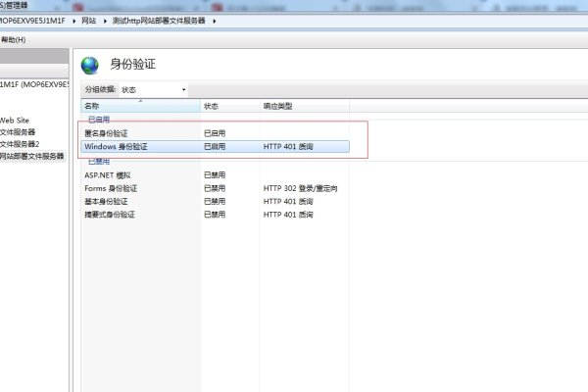Viewport: 588px width, 392px height.
Task: Select Web Site in the tree
Action: 16,120
